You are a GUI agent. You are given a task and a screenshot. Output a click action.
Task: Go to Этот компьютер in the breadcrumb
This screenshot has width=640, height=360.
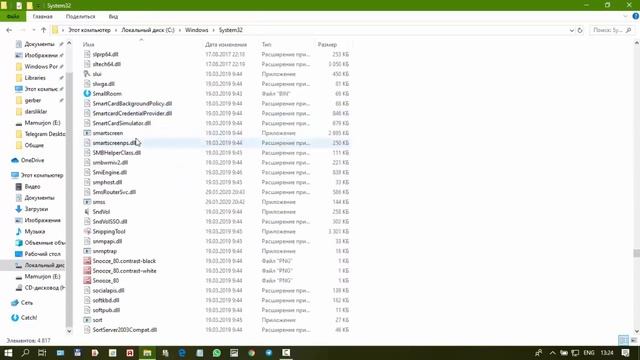point(89,30)
